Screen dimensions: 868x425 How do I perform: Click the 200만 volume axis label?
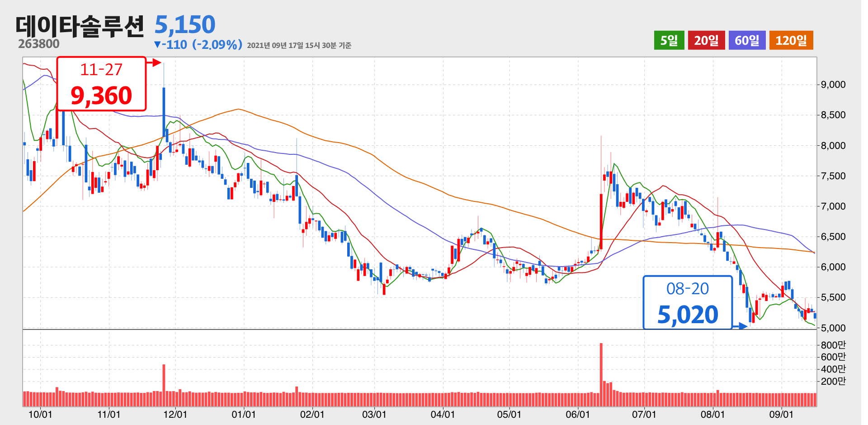point(833,381)
